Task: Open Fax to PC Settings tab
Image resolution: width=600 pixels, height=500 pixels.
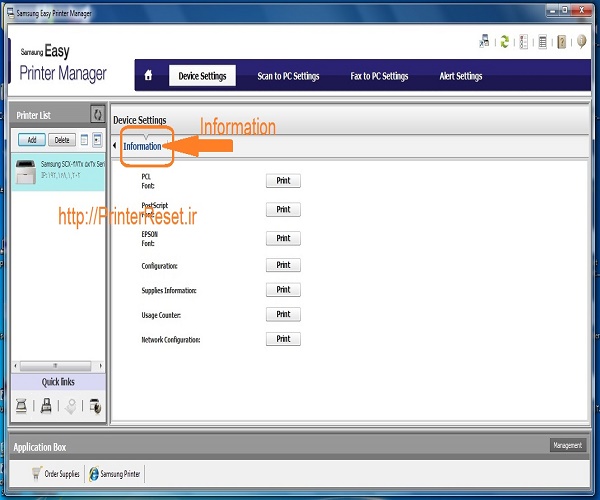Action: [379, 76]
